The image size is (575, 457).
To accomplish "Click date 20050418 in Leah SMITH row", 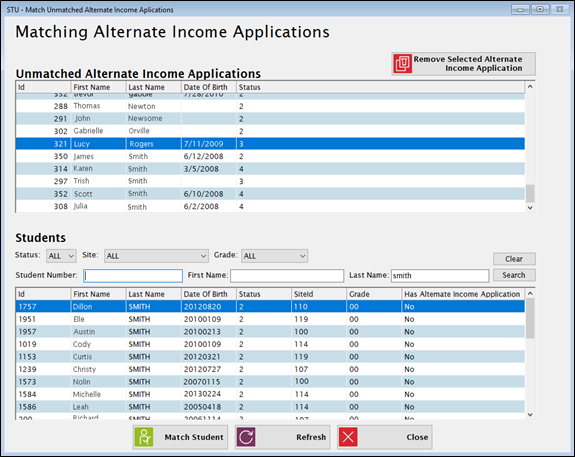I will [x=202, y=407].
